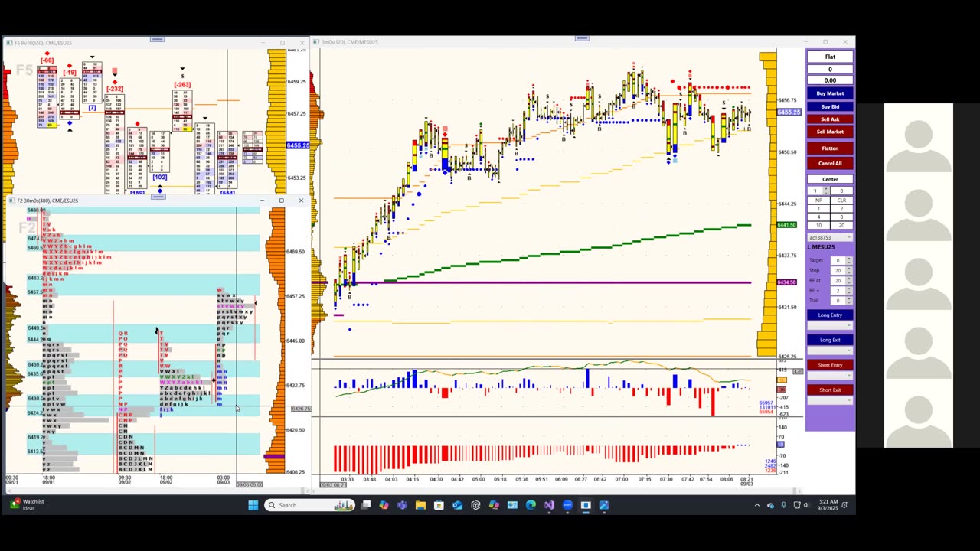Click the Center button

click(x=830, y=179)
